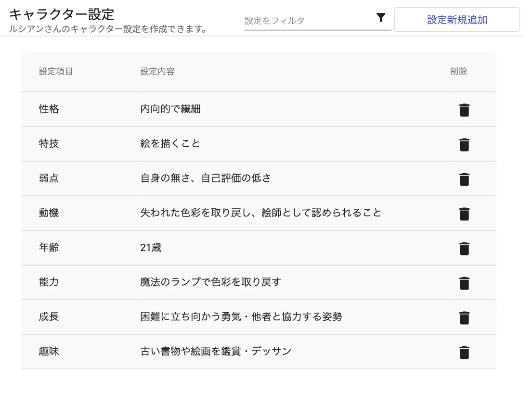
Task: Click trash icon for 弱点 row
Action: click(x=464, y=179)
